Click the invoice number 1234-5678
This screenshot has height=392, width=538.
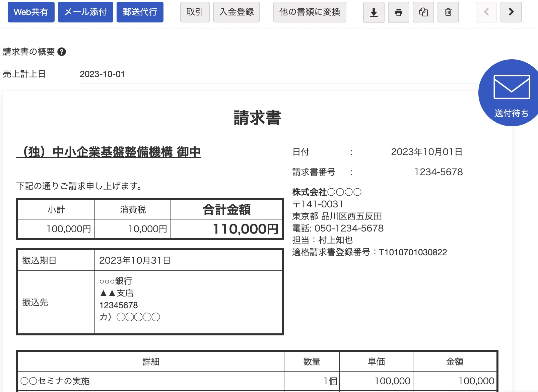point(438,172)
